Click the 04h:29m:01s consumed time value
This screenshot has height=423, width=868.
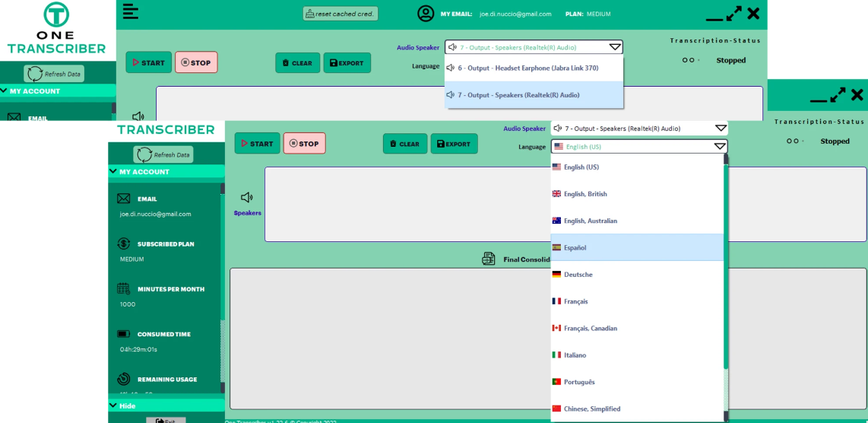pos(138,349)
